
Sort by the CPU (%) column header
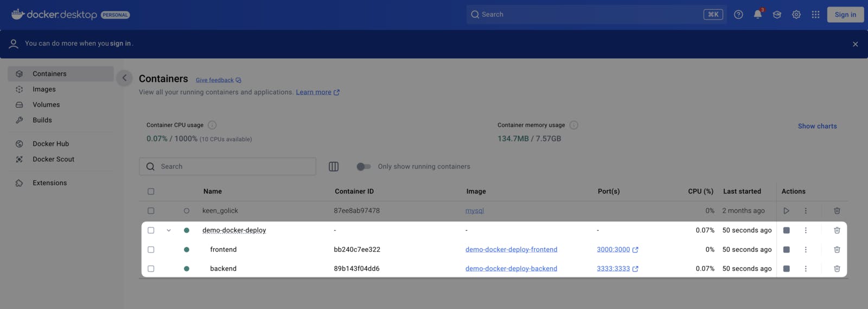(x=701, y=192)
